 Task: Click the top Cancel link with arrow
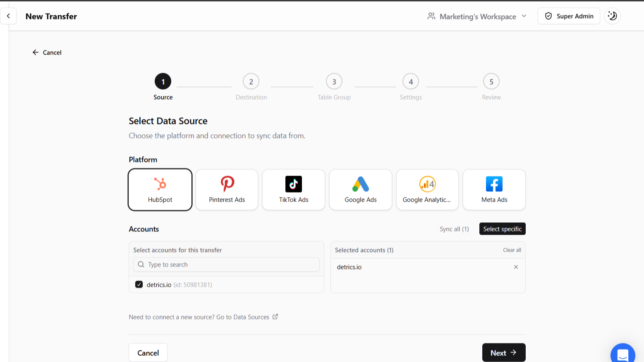47,52
